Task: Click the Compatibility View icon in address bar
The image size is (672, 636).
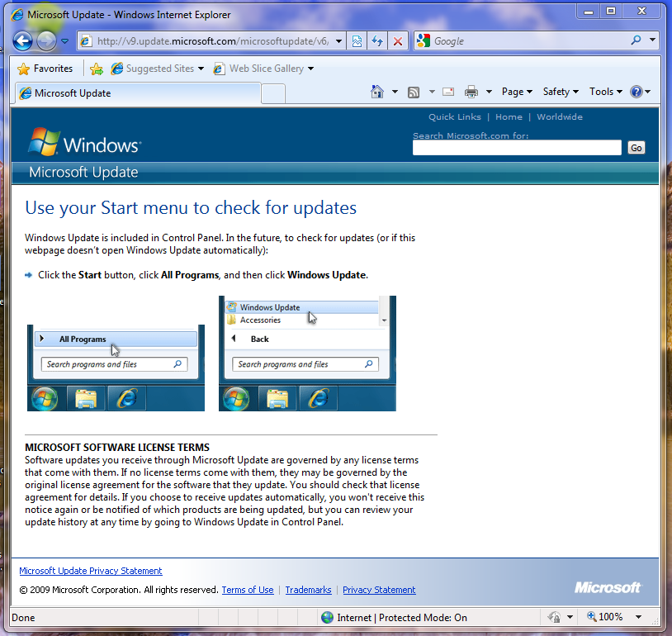Action: 357,41
